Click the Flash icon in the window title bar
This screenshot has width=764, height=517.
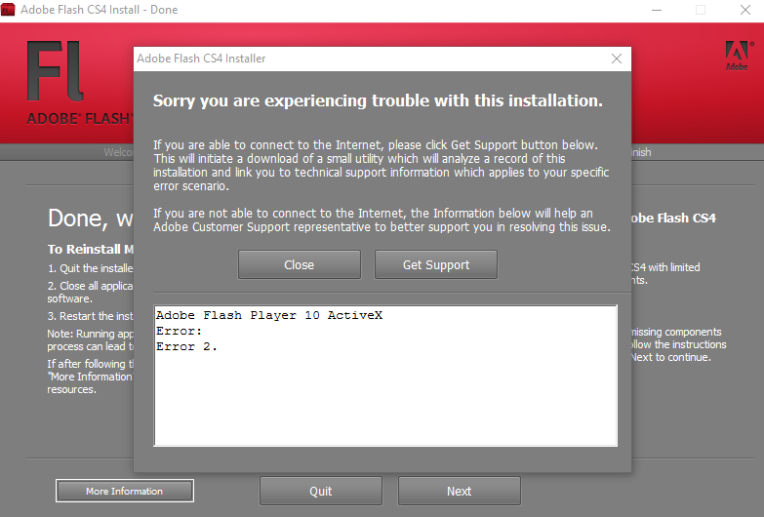pos(8,9)
